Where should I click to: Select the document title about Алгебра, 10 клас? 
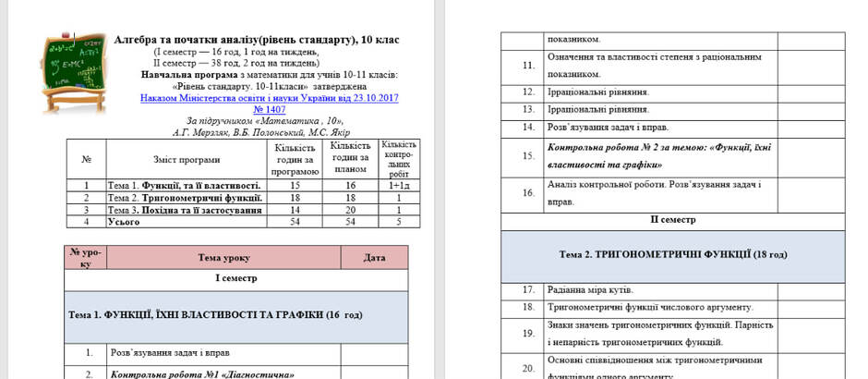[257, 40]
